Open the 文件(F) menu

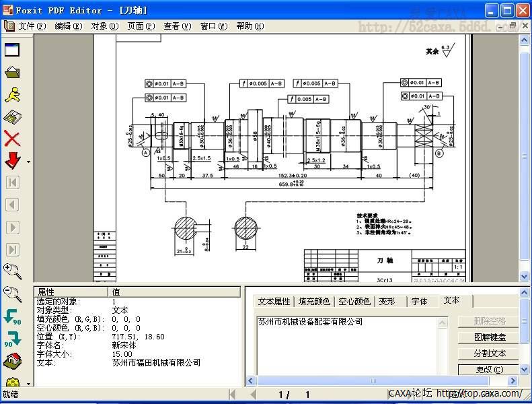click(x=32, y=26)
